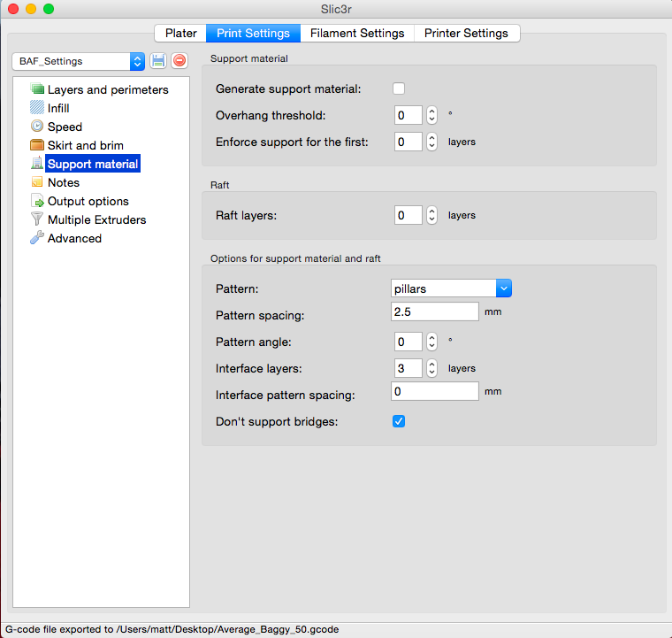Open Layers and perimeters settings
The image size is (672, 638).
coord(107,89)
